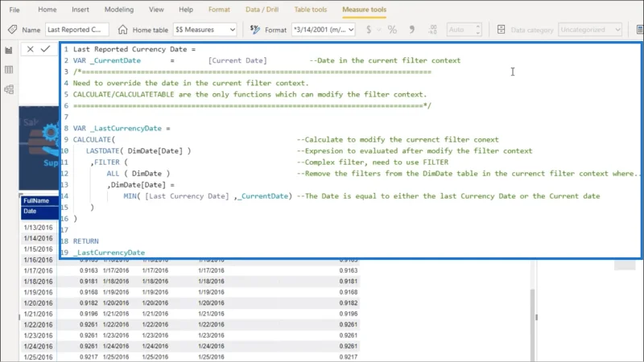Switch to Data view
This screenshot has width=644, height=362.
click(9, 70)
